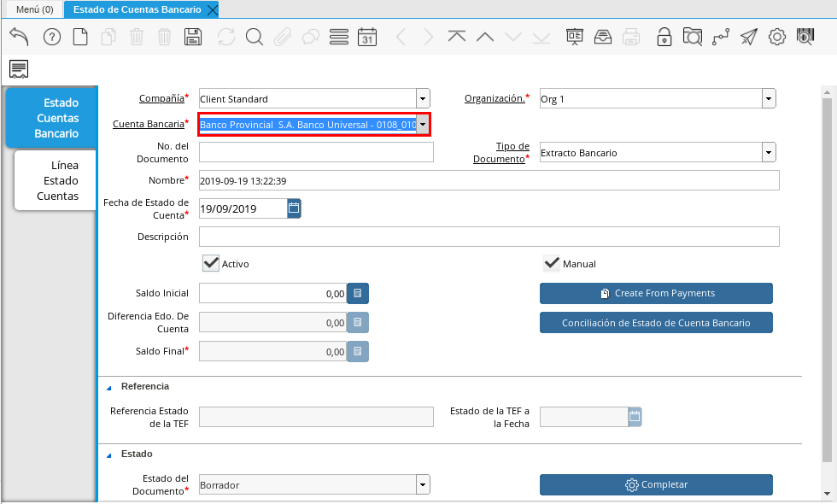
Task: Click the Lock record padlock icon
Action: (x=664, y=37)
